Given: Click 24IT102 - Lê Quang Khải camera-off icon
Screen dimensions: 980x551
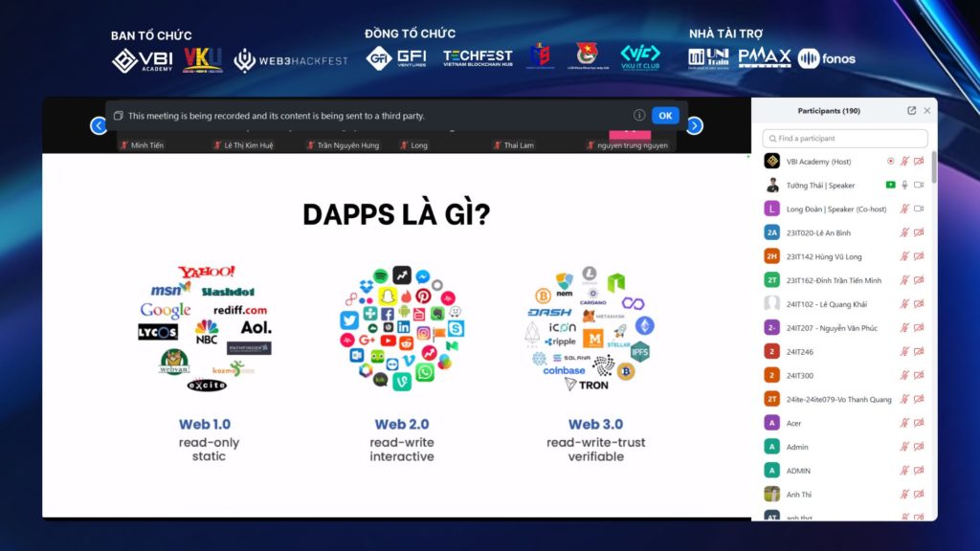Looking at the screenshot, I should coord(919,303).
